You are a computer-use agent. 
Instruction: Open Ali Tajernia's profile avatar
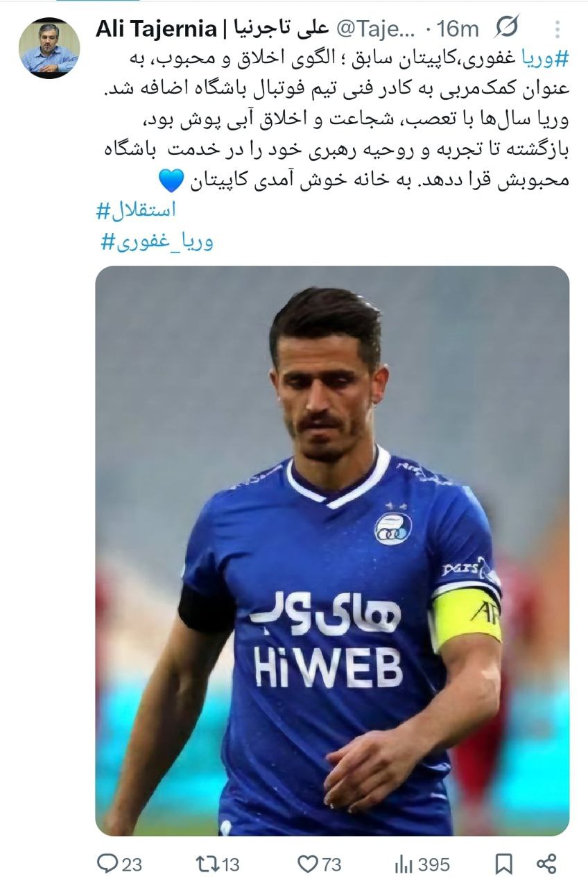(49, 48)
